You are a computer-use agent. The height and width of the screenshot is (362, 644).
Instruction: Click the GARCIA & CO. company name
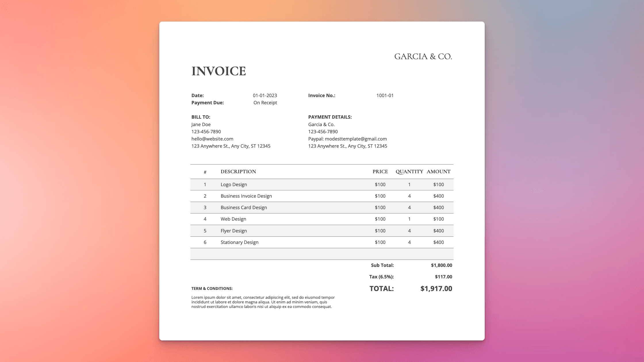[423, 56]
